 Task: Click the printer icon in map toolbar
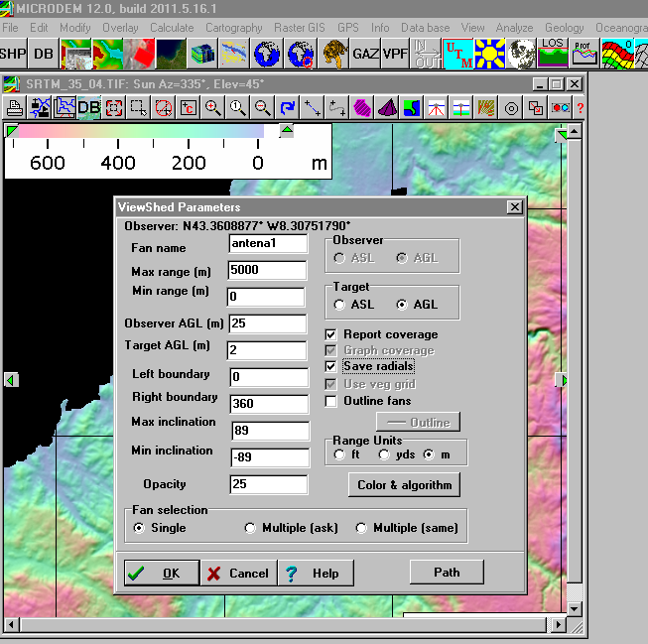(x=15, y=108)
